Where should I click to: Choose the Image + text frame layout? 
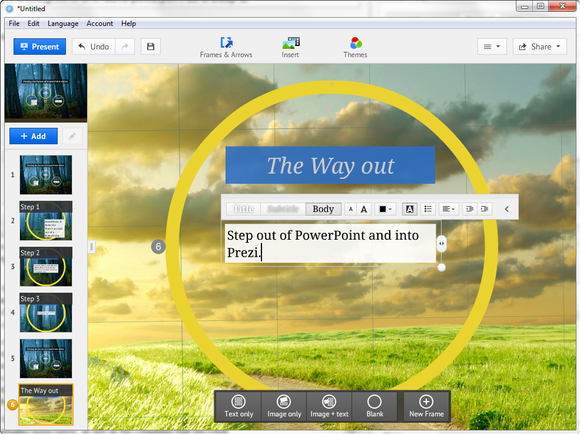pyautogui.click(x=330, y=406)
